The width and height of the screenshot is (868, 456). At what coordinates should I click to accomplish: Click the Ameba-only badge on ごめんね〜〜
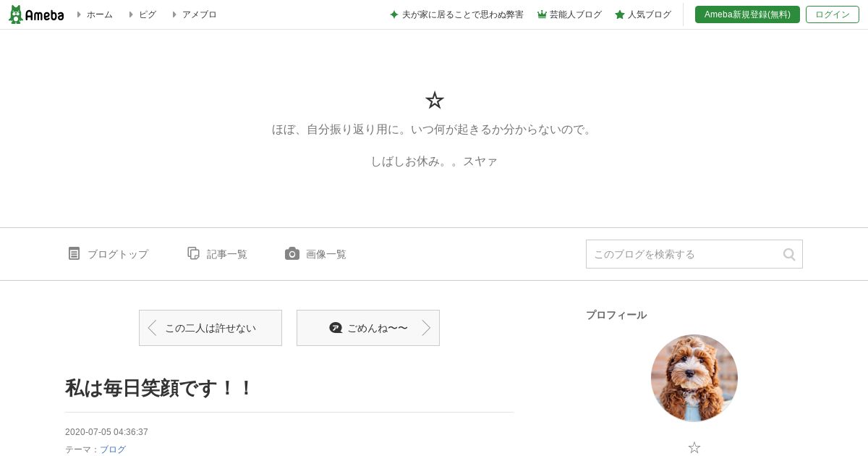click(x=336, y=328)
